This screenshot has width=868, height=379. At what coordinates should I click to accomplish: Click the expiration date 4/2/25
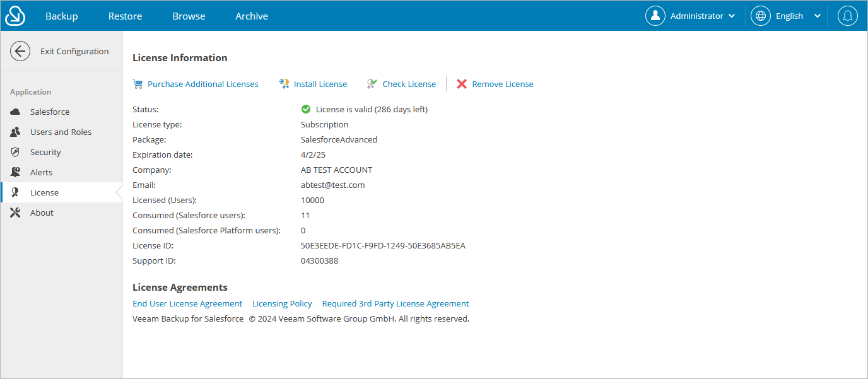coord(313,155)
